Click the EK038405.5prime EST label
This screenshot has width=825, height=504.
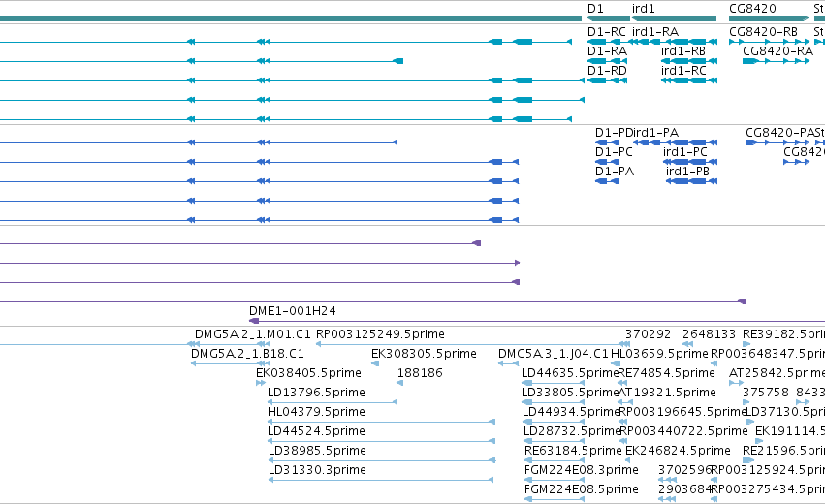tap(308, 373)
